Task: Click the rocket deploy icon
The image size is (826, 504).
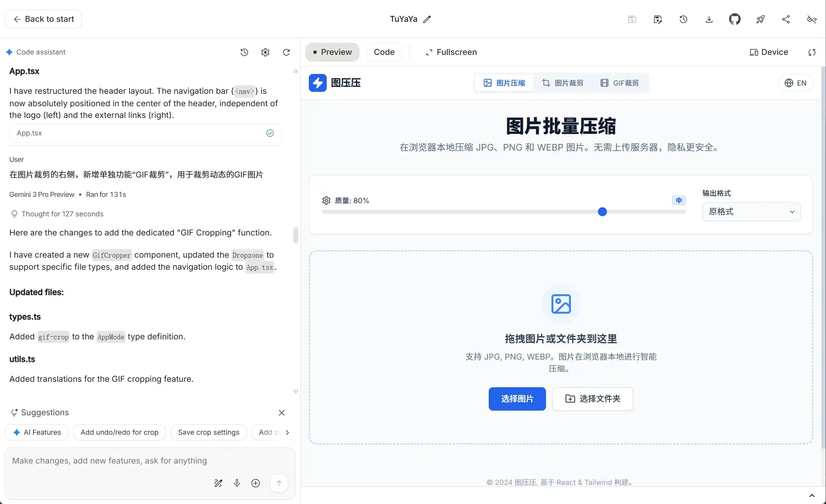Action: [x=760, y=19]
